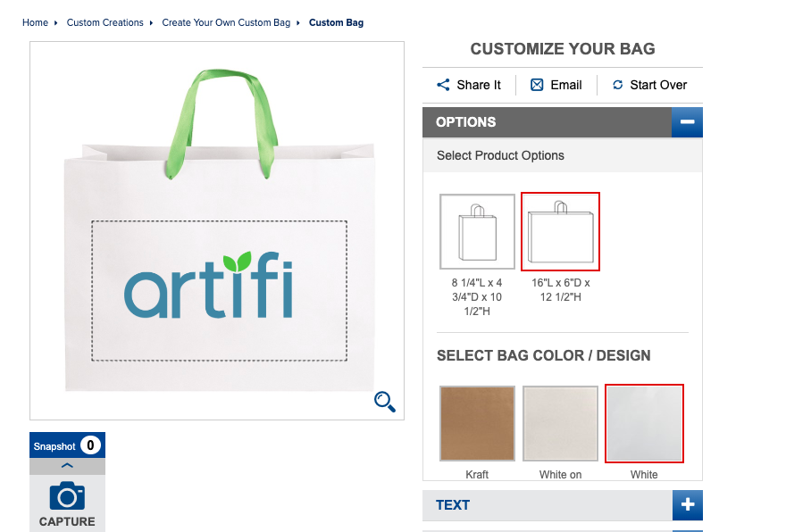This screenshot has width=811, height=532.
Task: Expand the TEXT panel
Action: click(x=687, y=504)
